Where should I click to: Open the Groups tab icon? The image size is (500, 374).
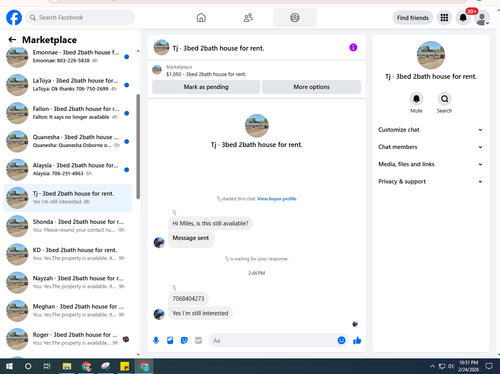pos(295,18)
